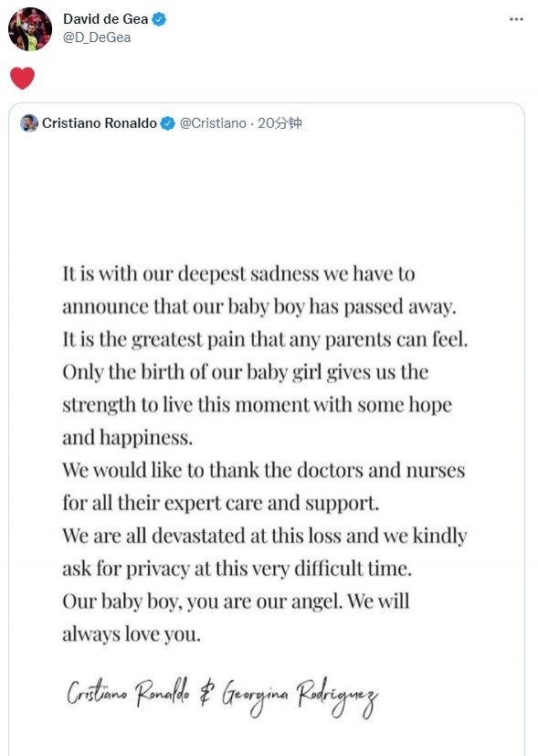This screenshot has height=756, width=538.
Task: Click the line mentioning doctors and nurses
Action: 263,470
